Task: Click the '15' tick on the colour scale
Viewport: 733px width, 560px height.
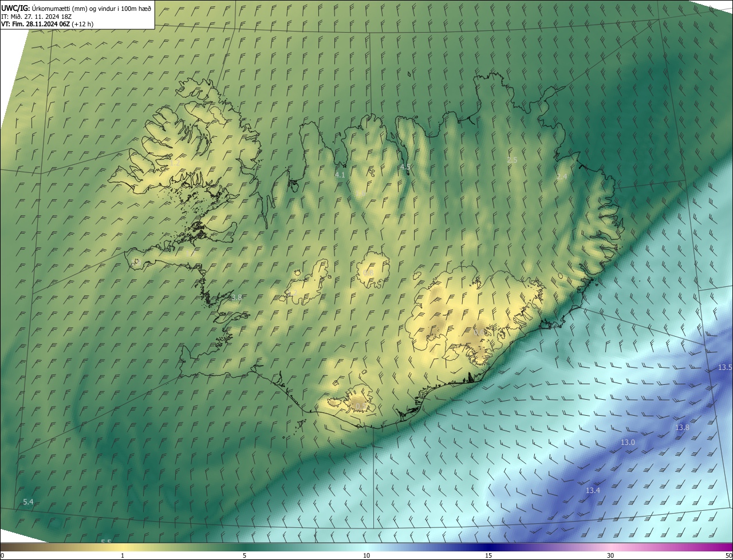Action: [488, 555]
